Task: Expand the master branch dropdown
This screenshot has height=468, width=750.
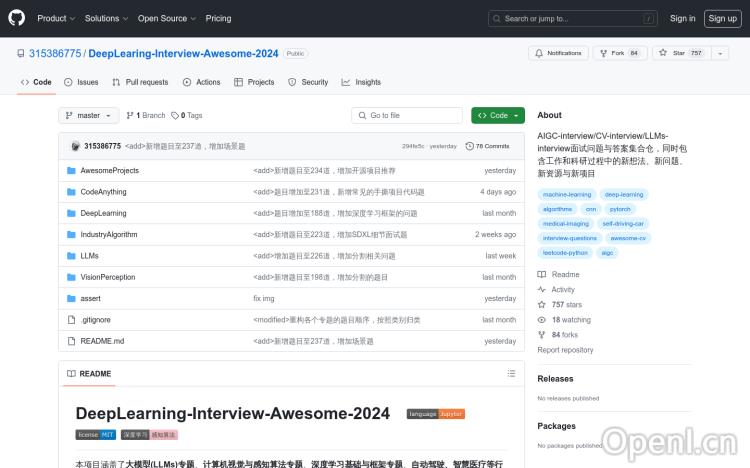Action: click(x=89, y=116)
